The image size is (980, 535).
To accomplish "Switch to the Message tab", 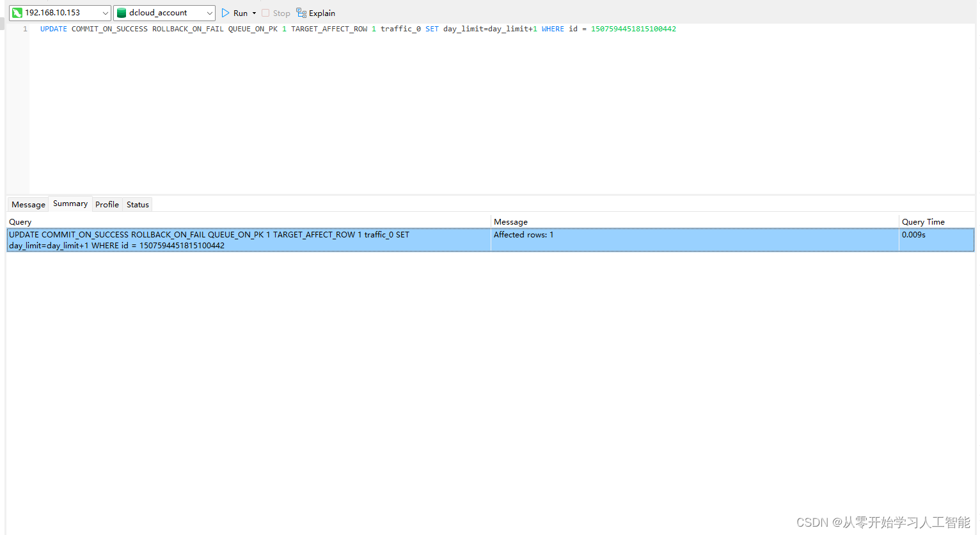I will pos(28,205).
